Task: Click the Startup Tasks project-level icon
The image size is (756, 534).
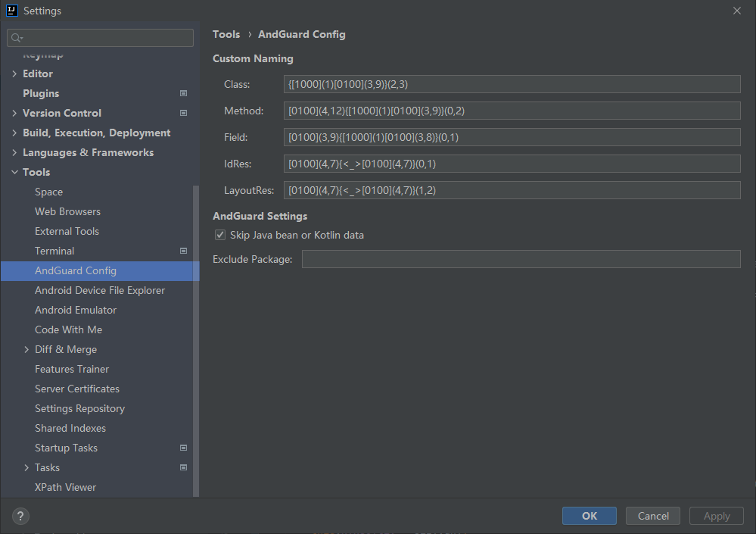Action: 183,448
